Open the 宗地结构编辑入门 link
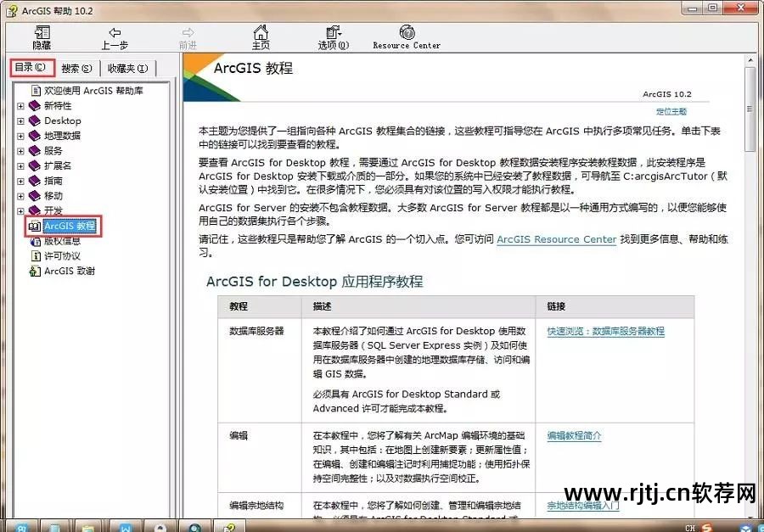Screen dimensions: 764x532 (582, 505)
